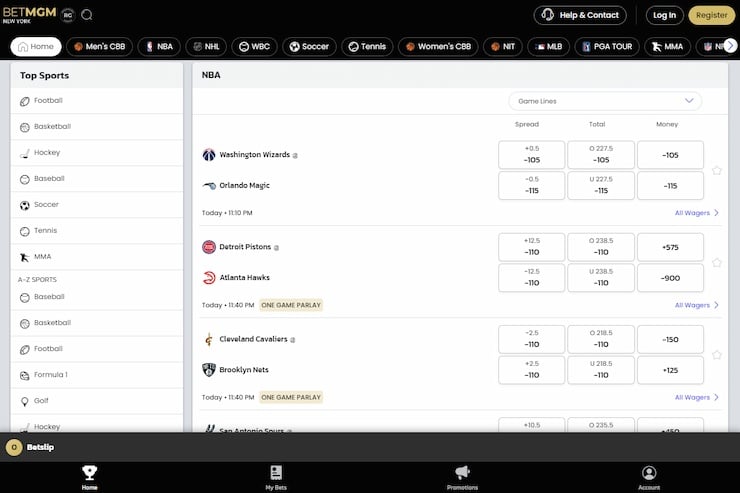Select Soccer under Top Sports
This screenshot has height=493, width=740.
pyautogui.click(x=97, y=204)
